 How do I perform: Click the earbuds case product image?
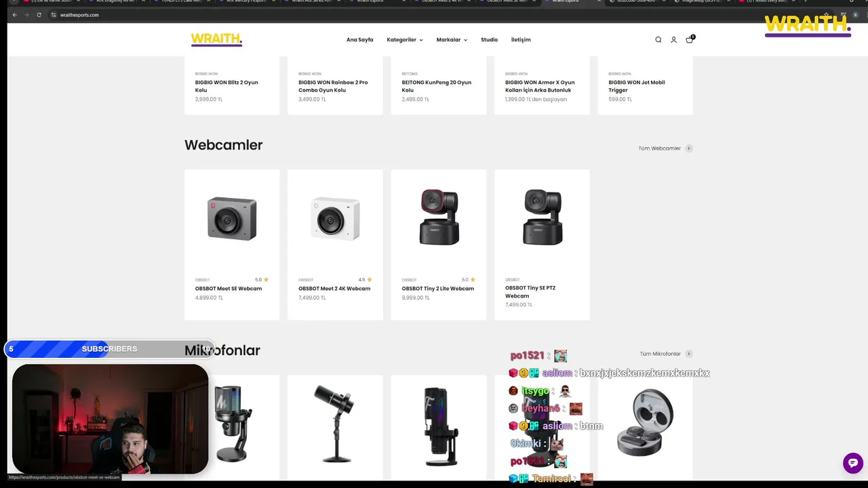pyautogui.click(x=645, y=422)
